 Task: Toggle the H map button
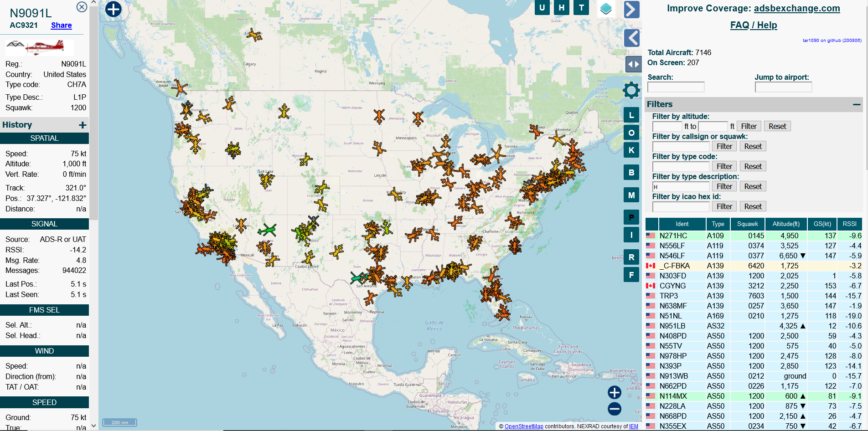tap(562, 8)
